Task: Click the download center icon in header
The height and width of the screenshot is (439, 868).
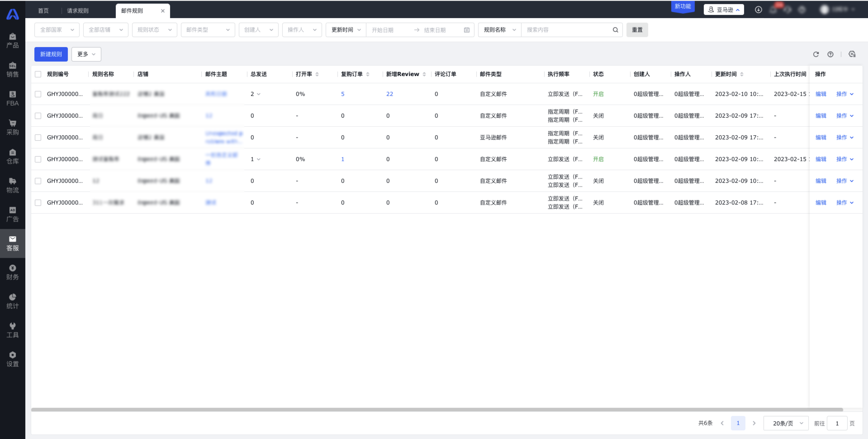Action: [758, 10]
